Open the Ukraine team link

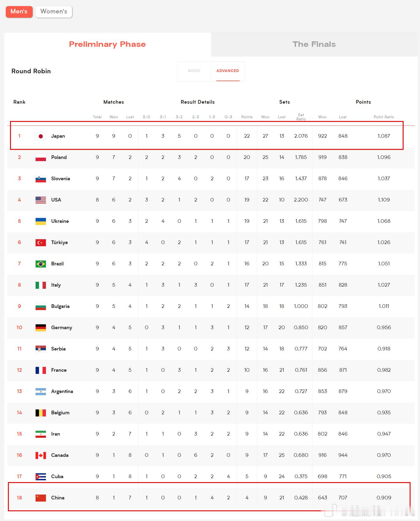coord(60,221)
